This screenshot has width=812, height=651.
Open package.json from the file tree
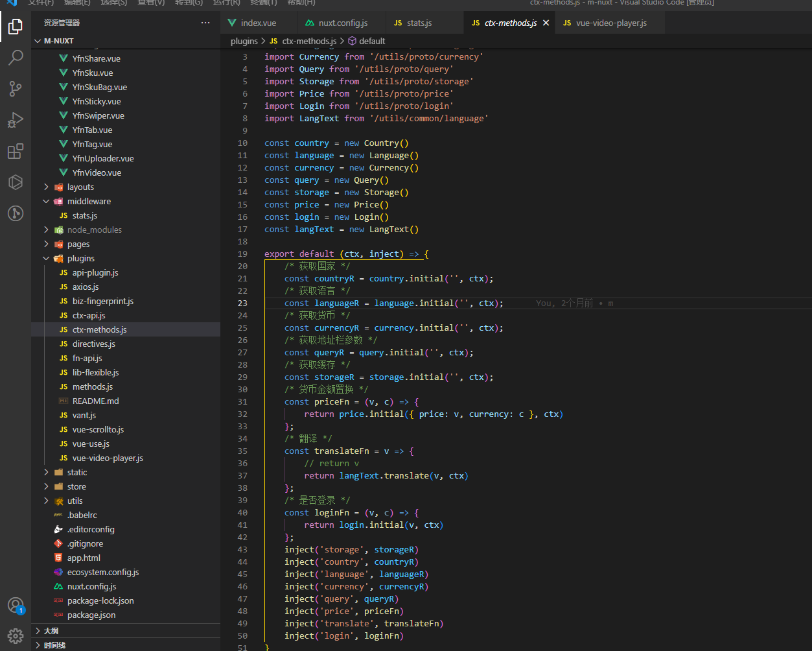click(91, 615)
